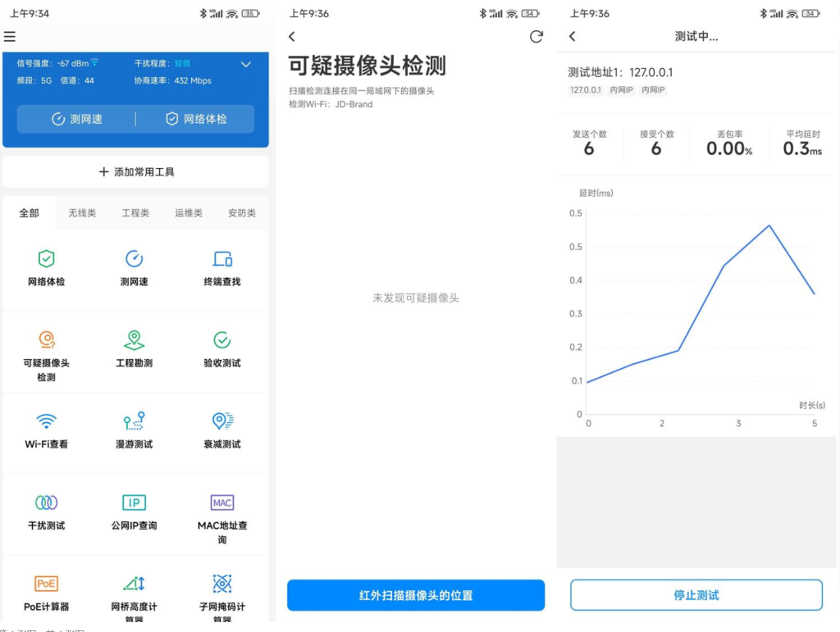The image size is (840, 632).
Task: Open 可疑摄像头检测 camera detection tool
Action: 47,340
